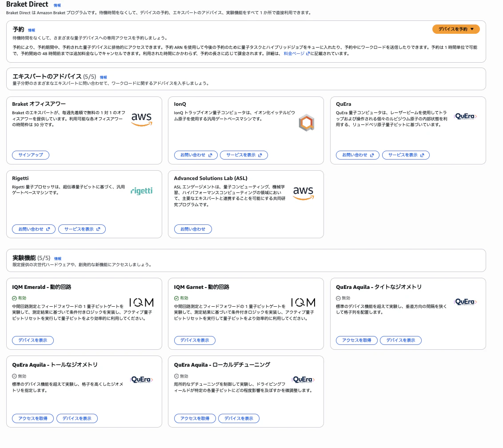Click the 情報 link beside 実験機能

[x=58, y=259]
